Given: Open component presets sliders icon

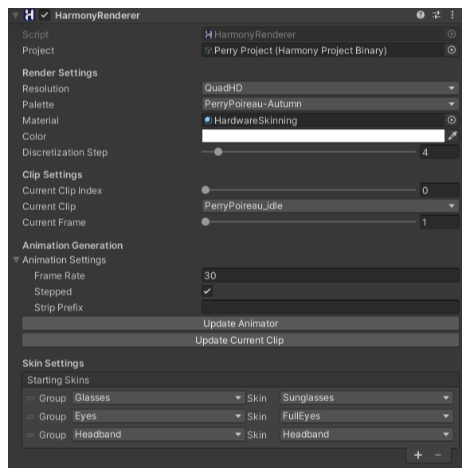Looking at the screenshot, I should point(437,15).
